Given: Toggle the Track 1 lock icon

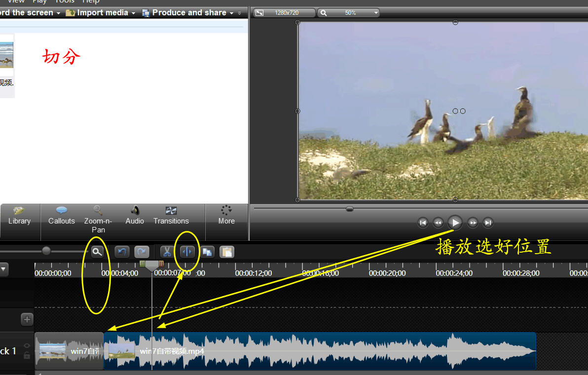Looking at the screenshot, I should (x=27, y=355).
